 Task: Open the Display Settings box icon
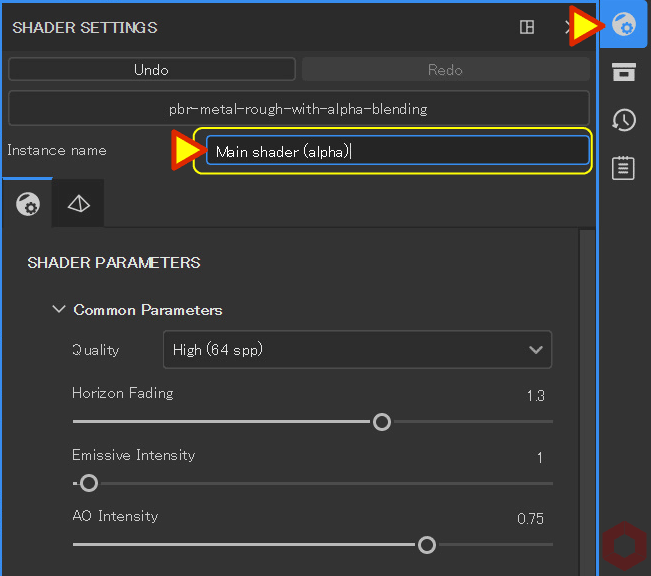click(x=624, y=72)
